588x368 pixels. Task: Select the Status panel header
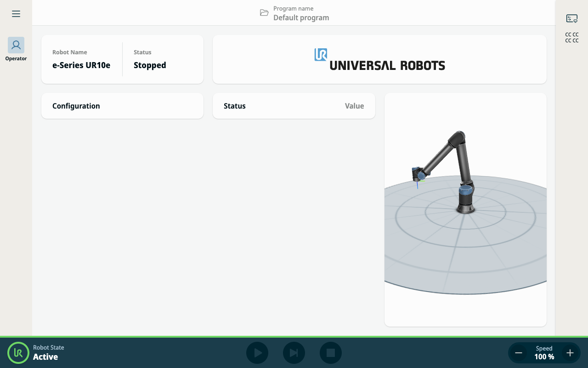click(x=235, y=106)
